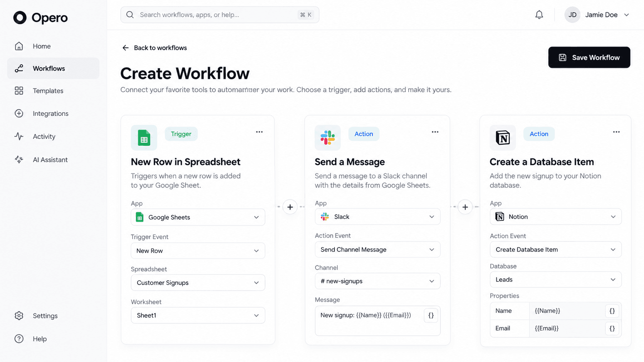
Task: Select Workflows in the sidebar
Action: point(53,68)
